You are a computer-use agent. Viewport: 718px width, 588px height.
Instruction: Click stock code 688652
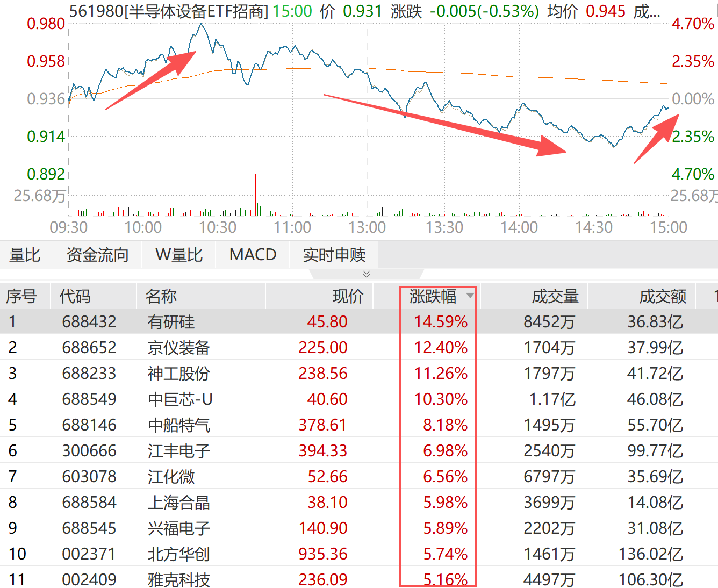coord(89,348)
